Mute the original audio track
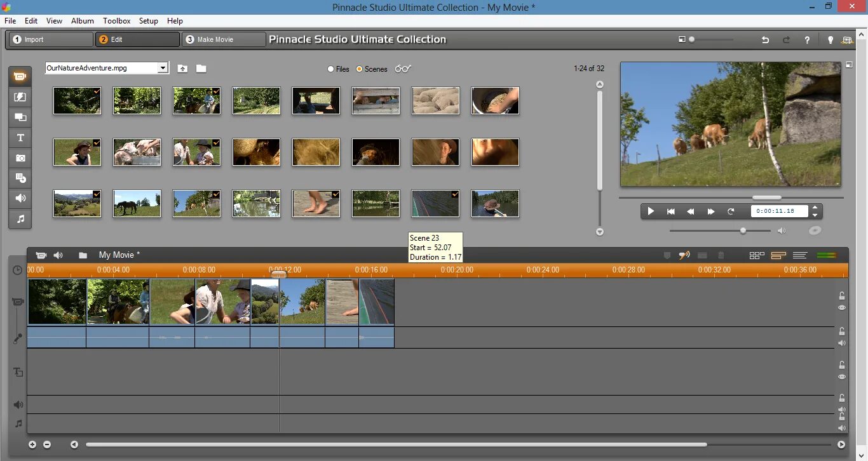 click(x=841, y=343)
